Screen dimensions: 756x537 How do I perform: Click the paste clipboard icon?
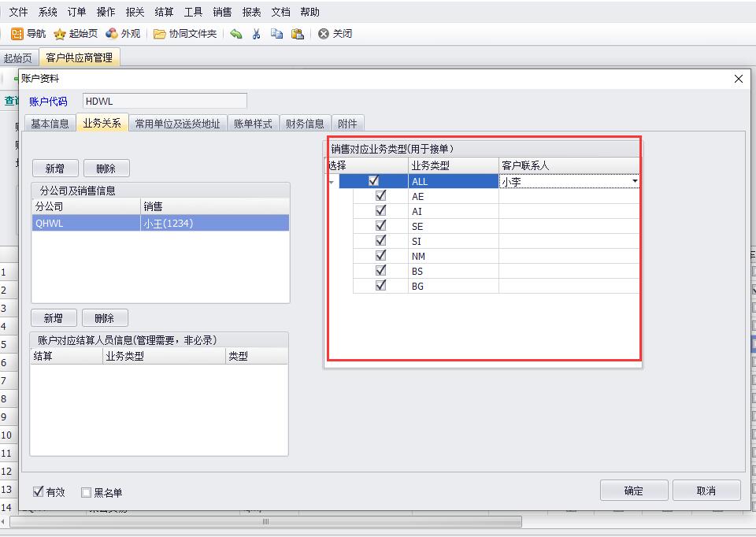coord(297,34)
